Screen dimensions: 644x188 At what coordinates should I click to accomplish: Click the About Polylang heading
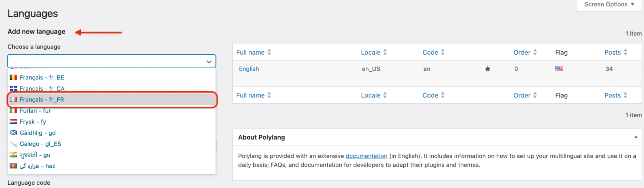(x=261, y=137)
